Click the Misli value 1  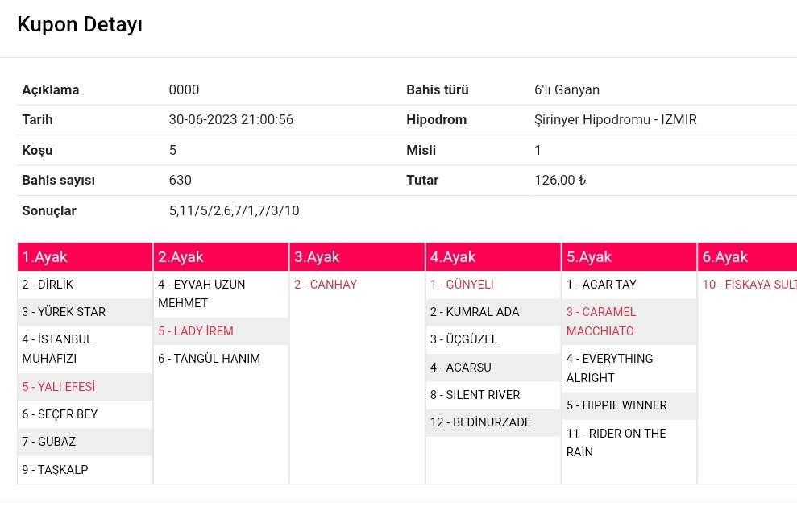[538, 151]
